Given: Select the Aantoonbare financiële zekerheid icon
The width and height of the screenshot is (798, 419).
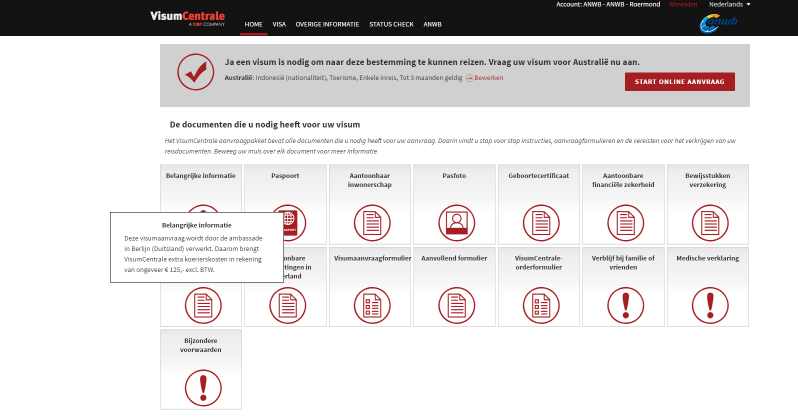Looking at the screenshot, I should (624, 220).
